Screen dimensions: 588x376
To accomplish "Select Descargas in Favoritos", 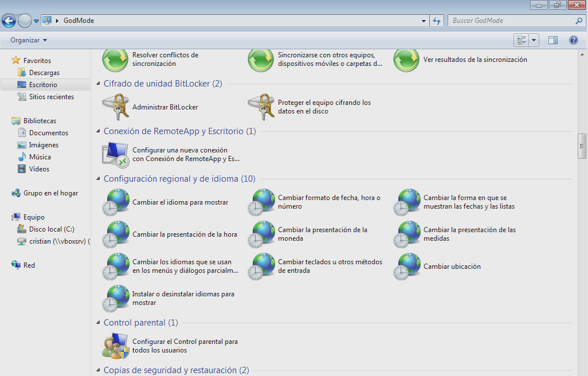I will (x=44, y=73).
